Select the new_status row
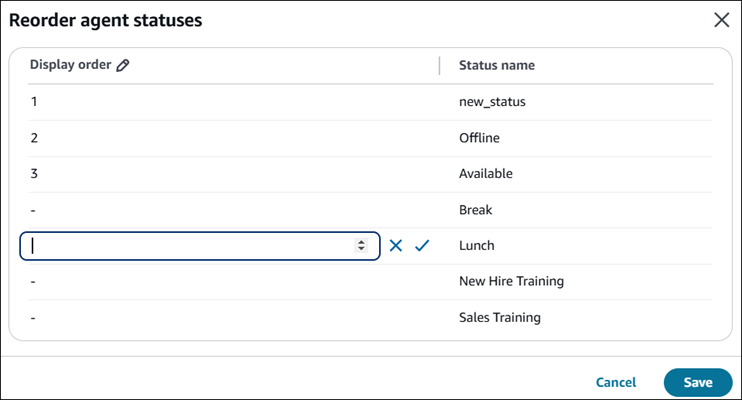This screenshot has height=400, width=742. coord(492,101)
